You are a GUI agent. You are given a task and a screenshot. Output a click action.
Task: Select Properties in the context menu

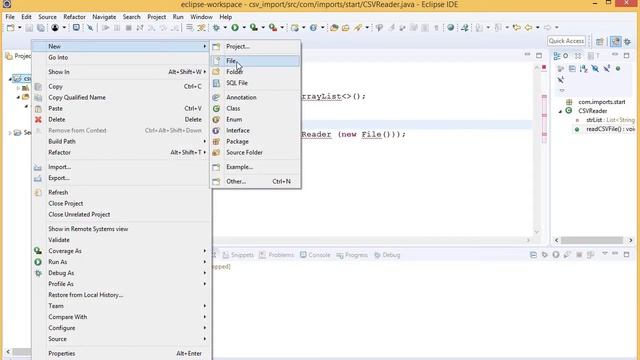pyautogui.click(x=122, y=353)
